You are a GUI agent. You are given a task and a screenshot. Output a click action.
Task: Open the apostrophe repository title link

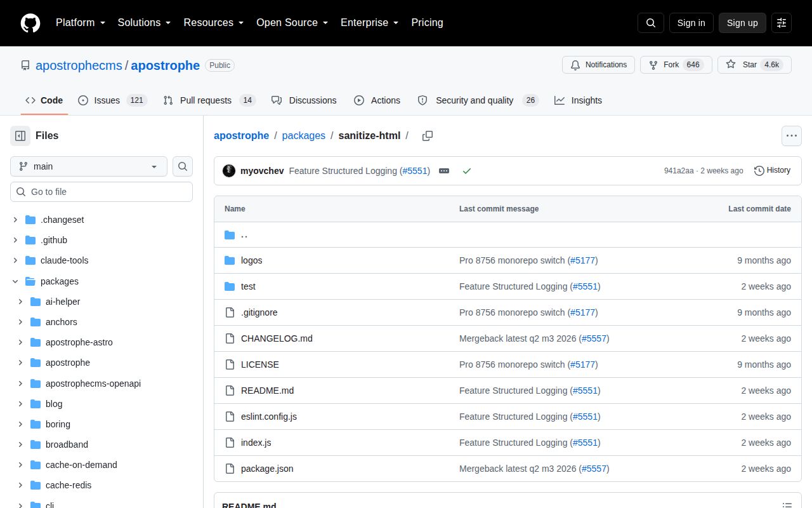pos(166,65)
